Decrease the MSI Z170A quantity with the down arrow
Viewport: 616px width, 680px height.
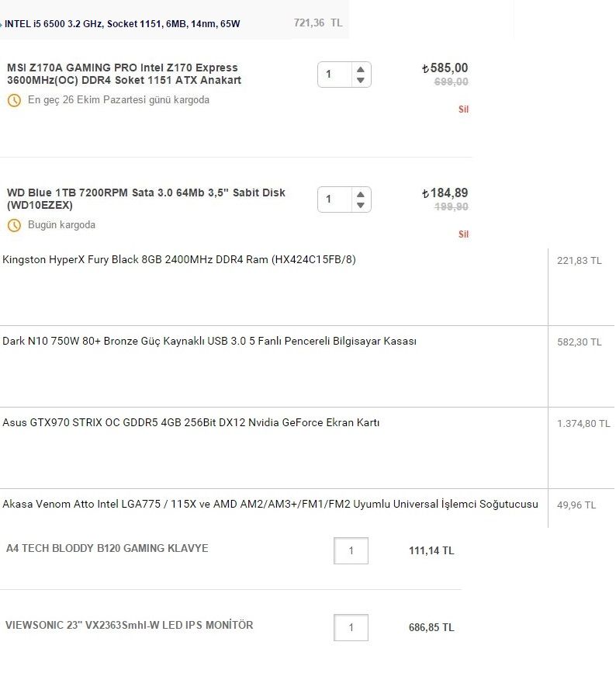360,81
